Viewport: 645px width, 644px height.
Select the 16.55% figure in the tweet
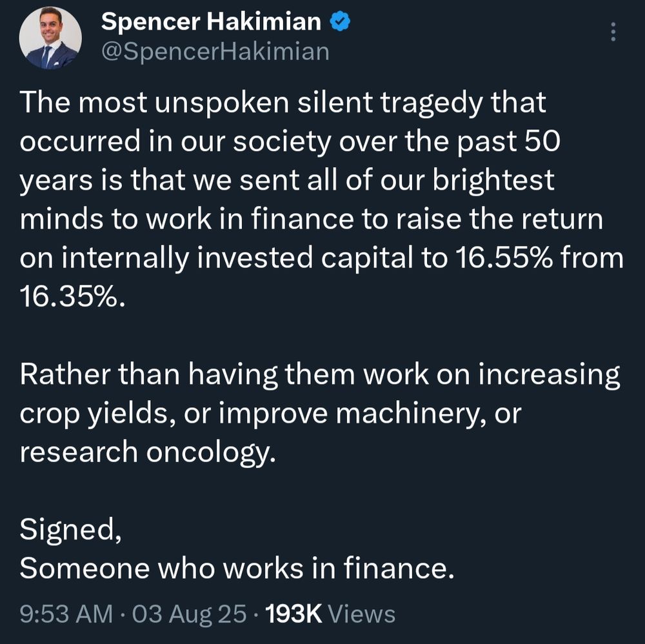[x=504, y=257]
